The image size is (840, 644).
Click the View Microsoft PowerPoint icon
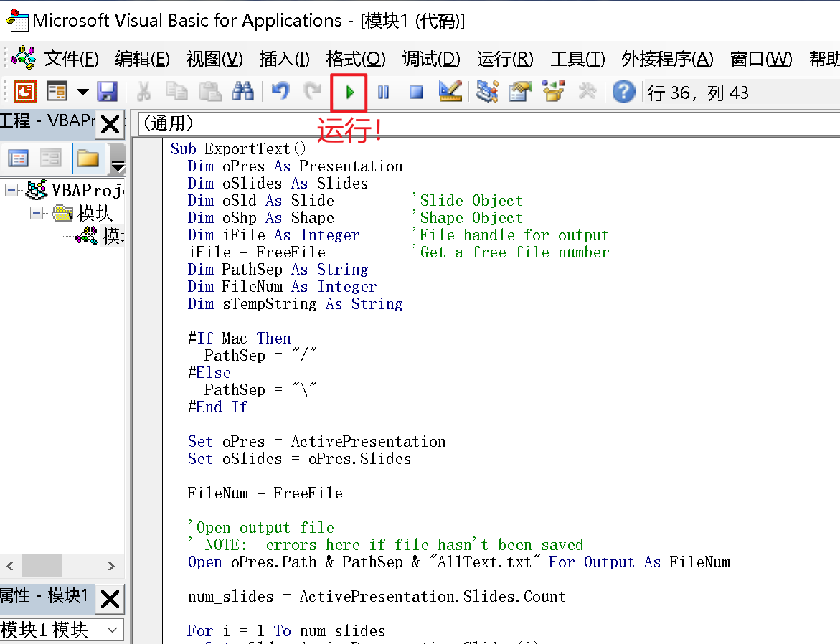tap(24, 92)
